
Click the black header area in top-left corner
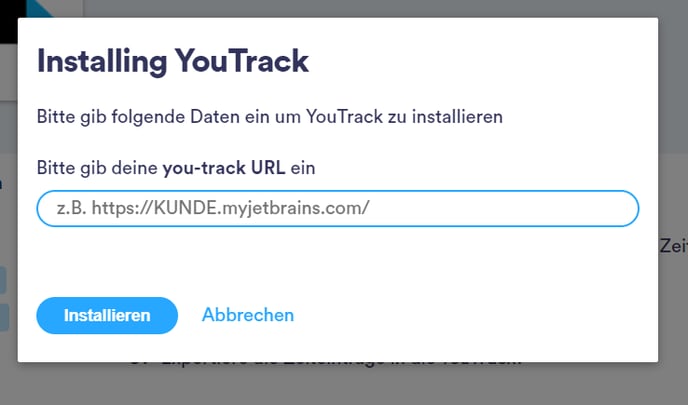click(11, 22)
